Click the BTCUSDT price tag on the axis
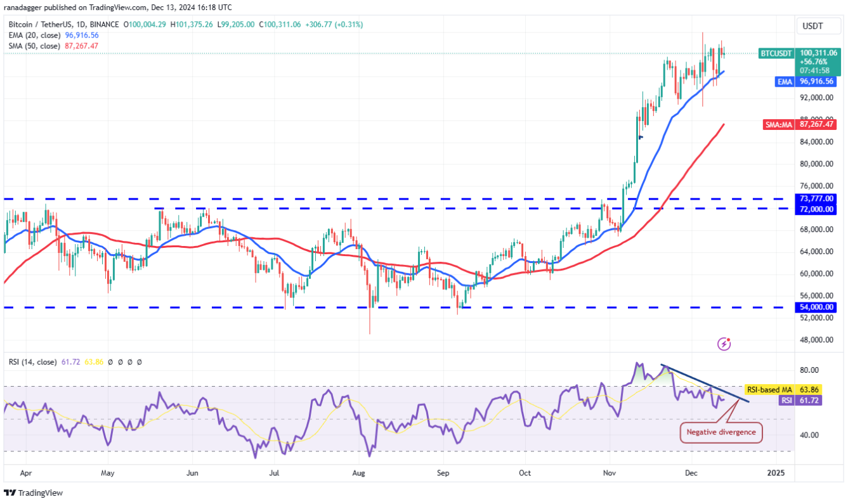The image size is (848, 504). tap(777, 53)
